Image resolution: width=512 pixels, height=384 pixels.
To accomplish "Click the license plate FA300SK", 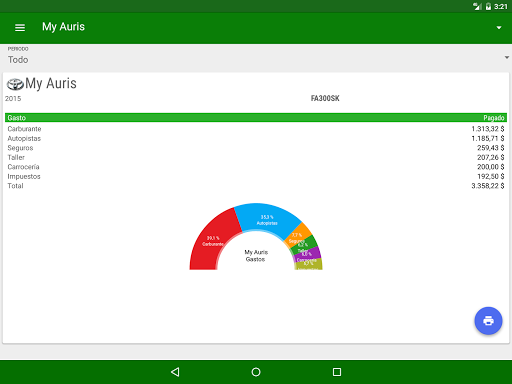I will coord(325,98).
